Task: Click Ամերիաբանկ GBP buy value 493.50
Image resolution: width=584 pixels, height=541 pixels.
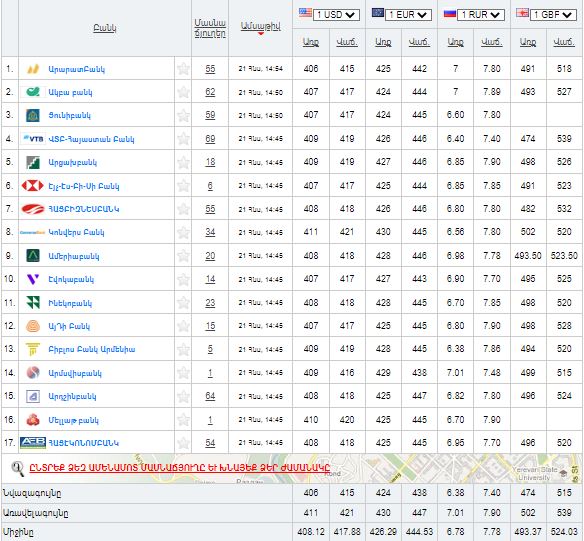Action: (x=528, y=255)
